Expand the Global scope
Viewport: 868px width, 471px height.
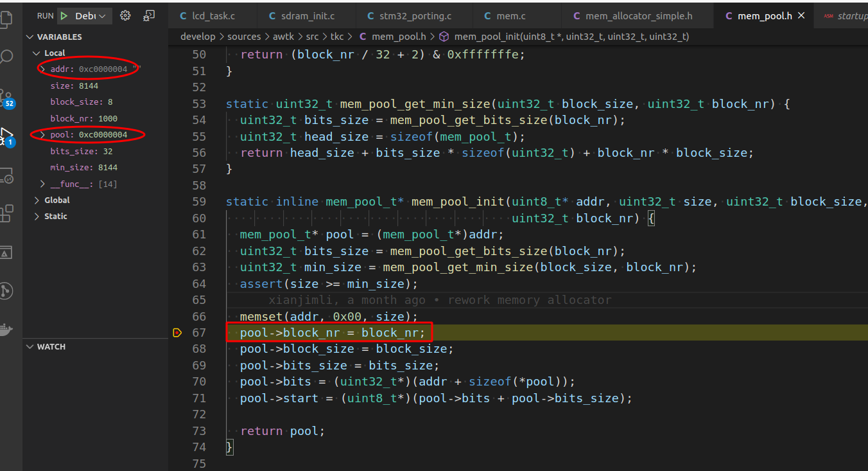(x=37, y=200)
